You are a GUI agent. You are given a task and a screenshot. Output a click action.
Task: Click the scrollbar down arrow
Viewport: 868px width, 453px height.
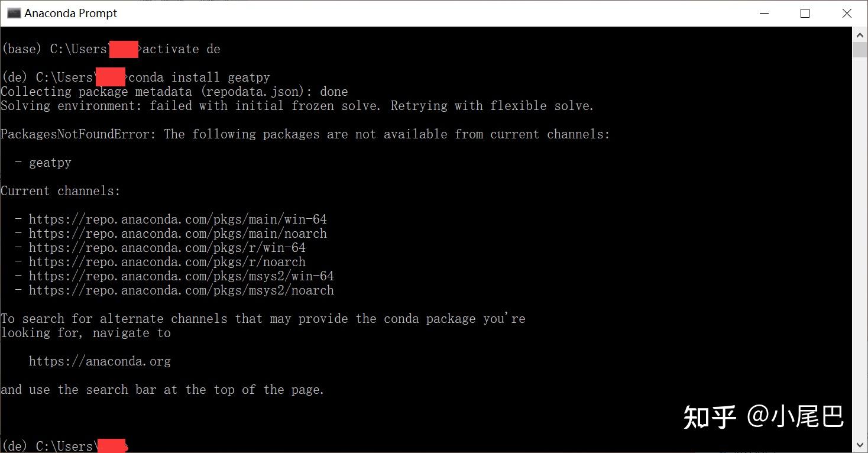(x=860, y=445)
